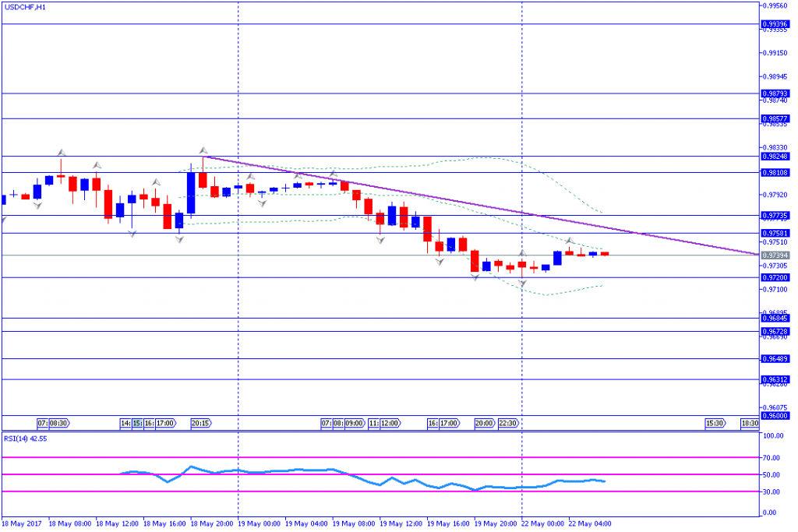Click the USDCHF,H1 chart title
The height and width of the screenshot is (532, 798).
[x=24, y=6]
